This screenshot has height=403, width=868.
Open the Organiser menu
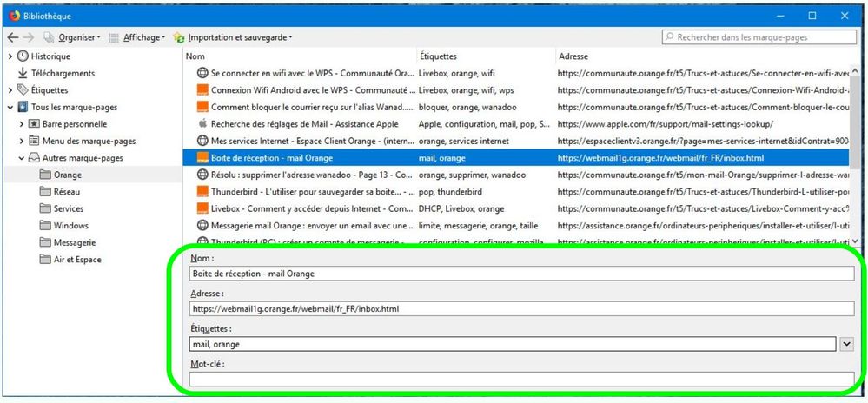coord(72,37)
